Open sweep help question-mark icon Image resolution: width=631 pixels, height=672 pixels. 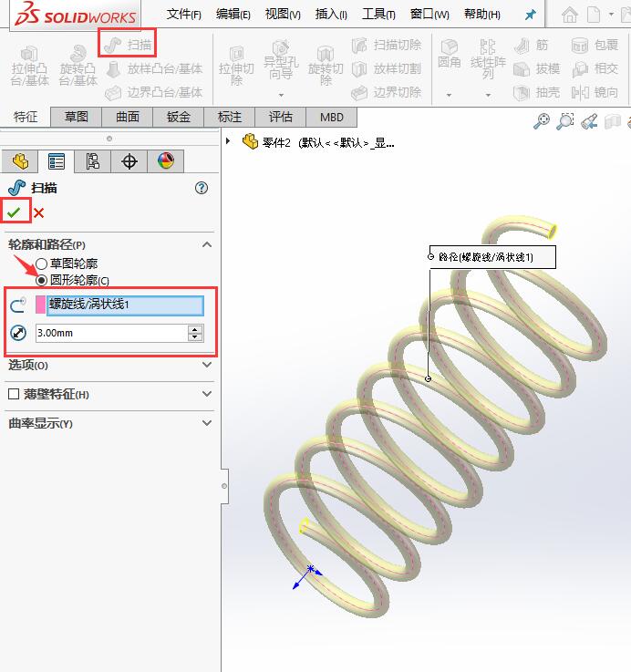(202, 188)
